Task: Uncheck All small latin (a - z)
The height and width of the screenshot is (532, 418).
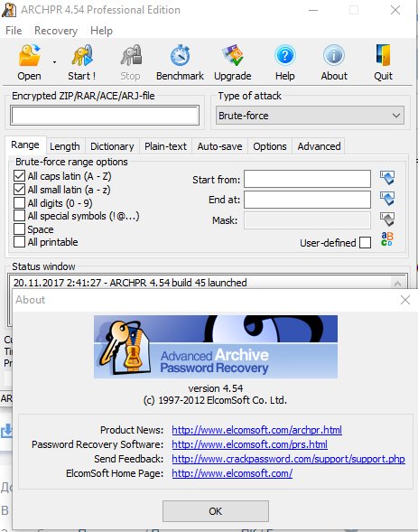Action: [x=19, y=190]
